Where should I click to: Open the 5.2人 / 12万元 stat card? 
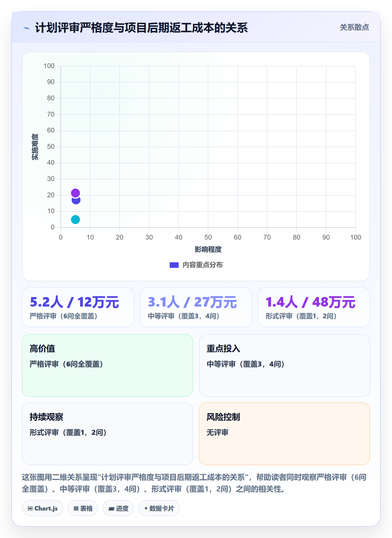(x=78, y=307)
